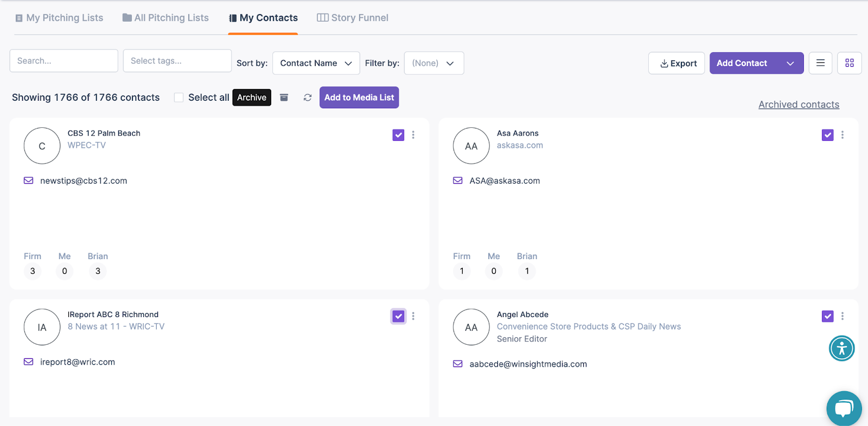The height and width of the screenshot is (426, 868).
Task: Click the Angel Abcede AA avatar
Action: coord(471,327)
